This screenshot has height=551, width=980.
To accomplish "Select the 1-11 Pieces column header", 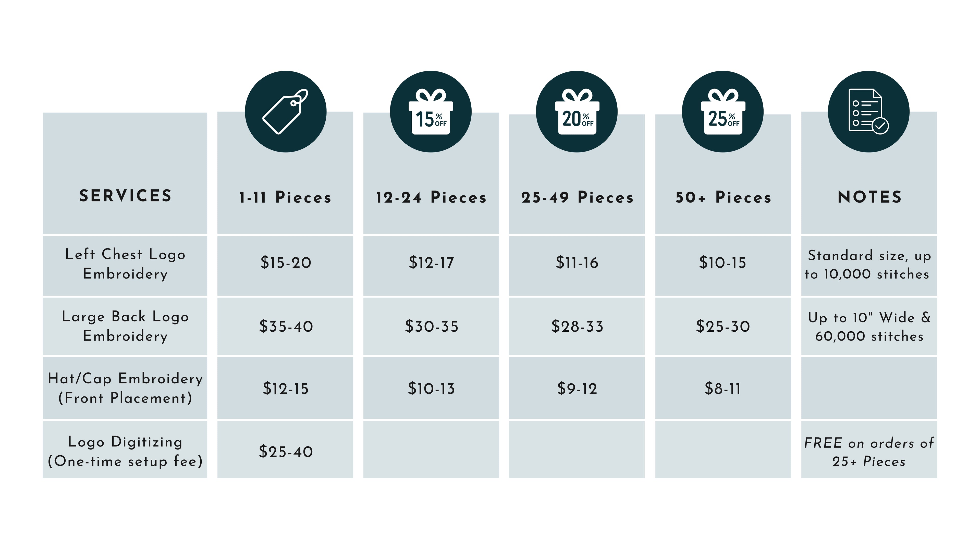I will pyautogui.click(x=285, y=197).
